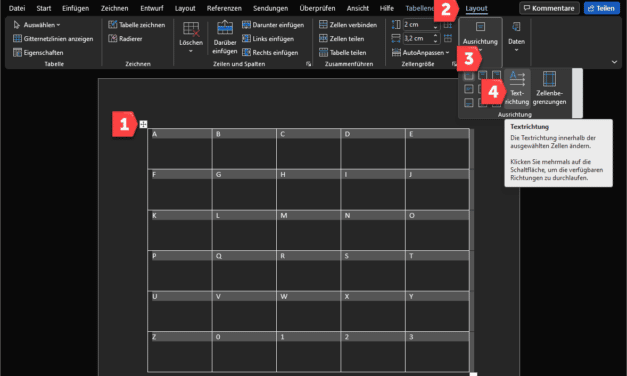Switch to the Hilfe tab
The width and height of the screenshot is (627, 376).
[x=386, y=8]
